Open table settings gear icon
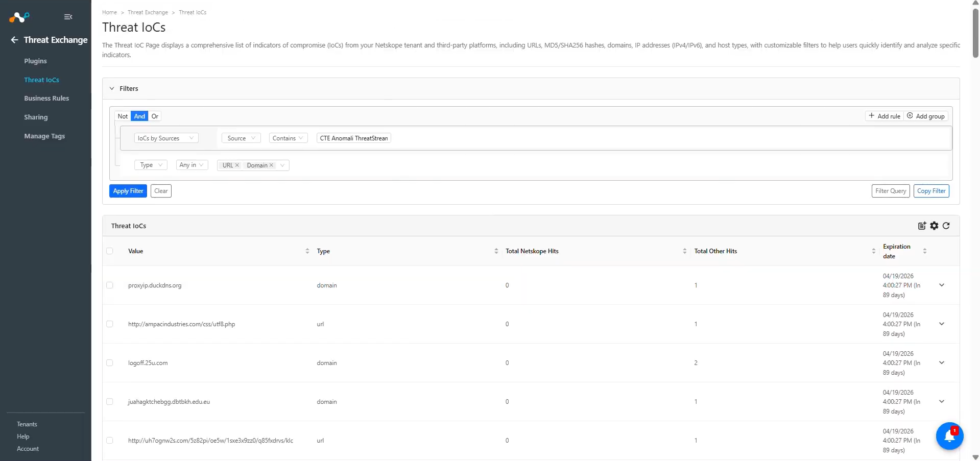This screenshot has width=980, height=461. [x=934, y=226]
